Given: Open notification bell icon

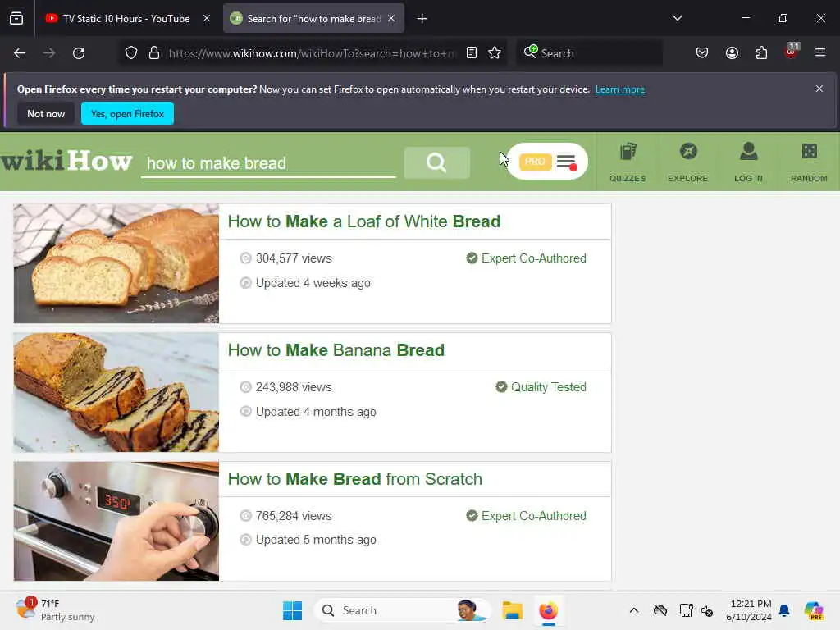Looking at the screenshot, I should click(x=784, y=610).
